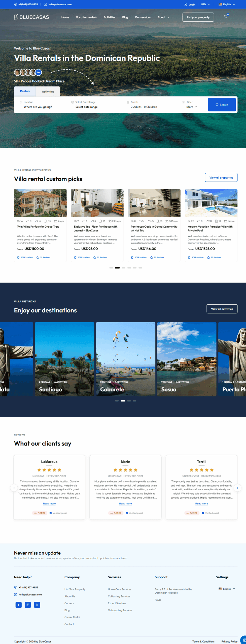Expand the About menu

(x=163, y=17)
